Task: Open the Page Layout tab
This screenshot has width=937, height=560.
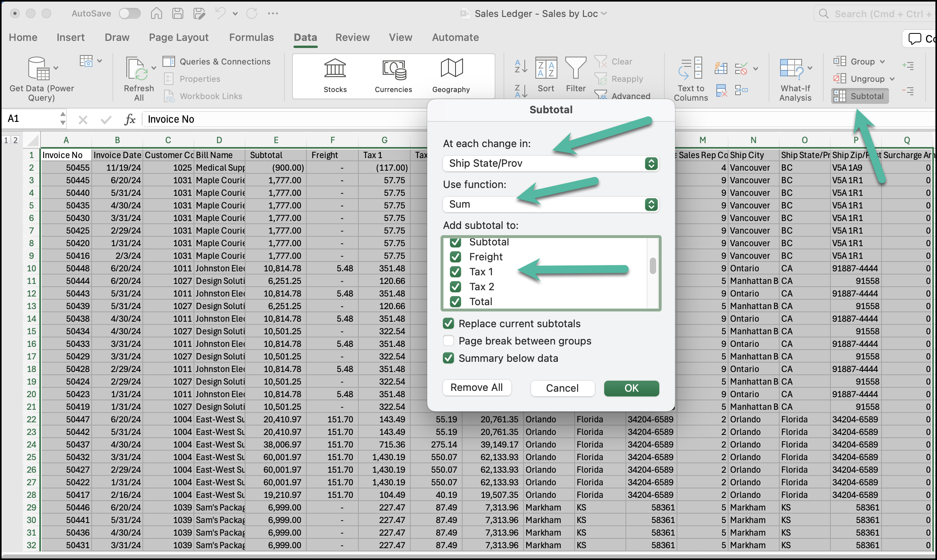Action: pyautogui.click(x=179, y=37)
